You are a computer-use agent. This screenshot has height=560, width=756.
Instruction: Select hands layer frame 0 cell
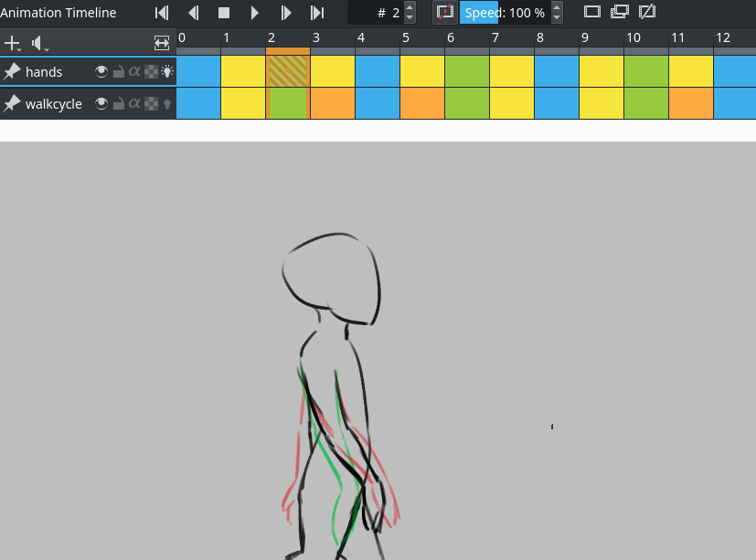198,71
